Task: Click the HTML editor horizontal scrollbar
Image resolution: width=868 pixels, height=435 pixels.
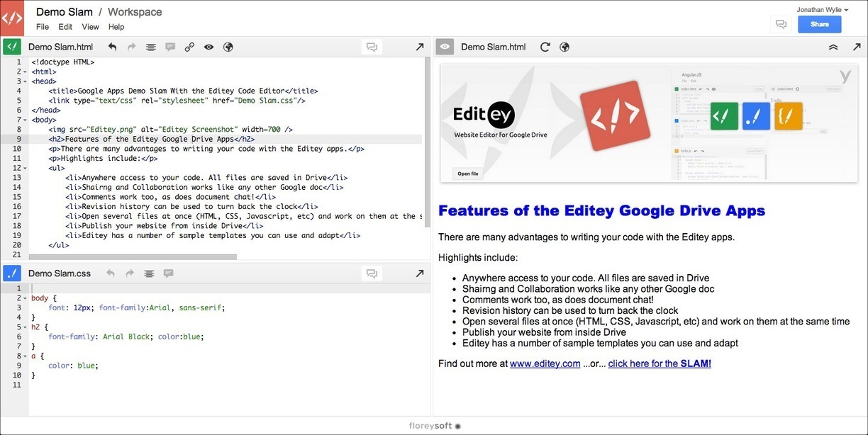Action: click(x=133, y=256)
